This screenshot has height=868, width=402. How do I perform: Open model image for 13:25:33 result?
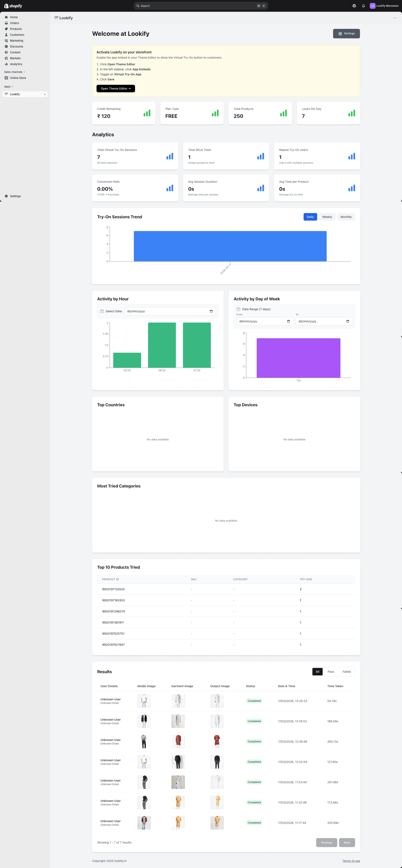click(x=144, y=701)
